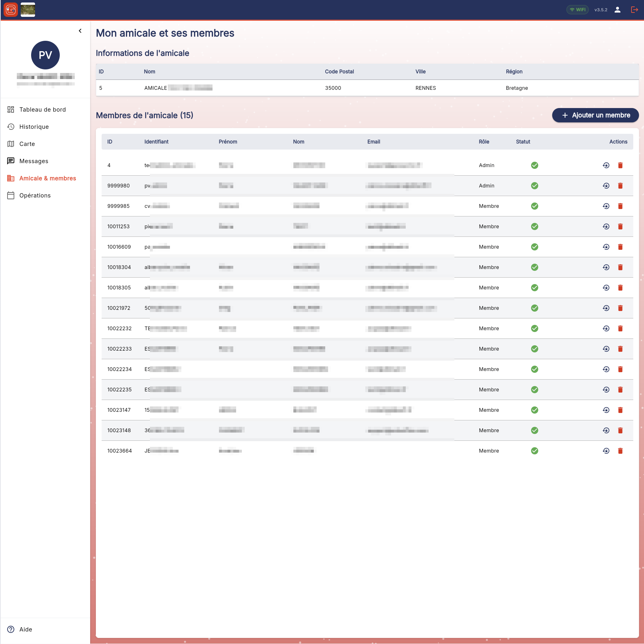Toggle status checkmark for member 10023148
The height and width of the screenshot is (644, 644).
535,430
